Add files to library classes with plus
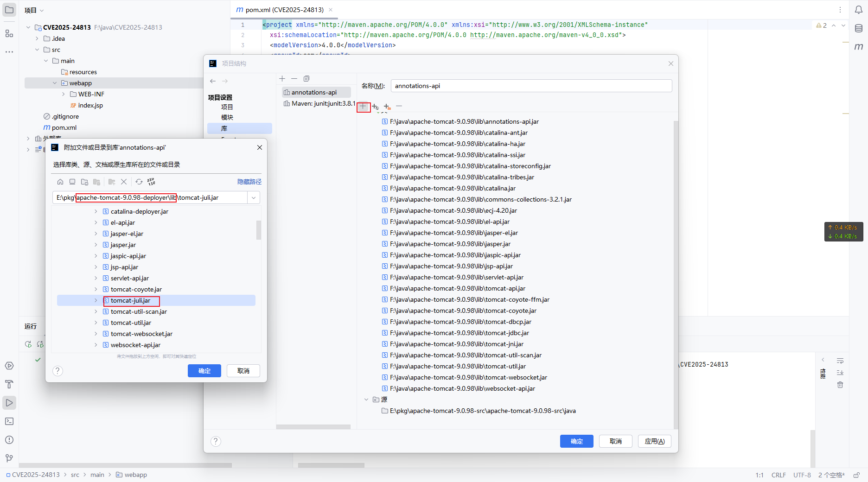868x482 pixels. pyautogui.click(x=363, y=107)
